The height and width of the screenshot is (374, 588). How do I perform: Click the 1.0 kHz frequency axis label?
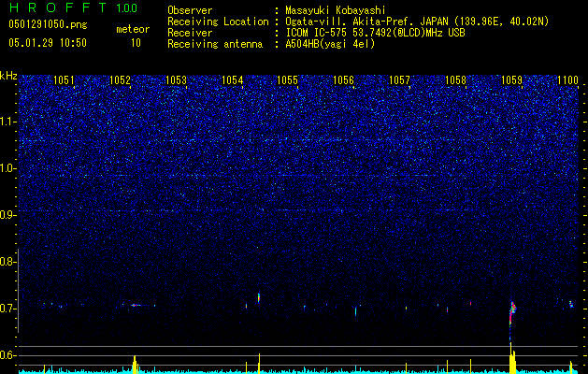(8, 168)
